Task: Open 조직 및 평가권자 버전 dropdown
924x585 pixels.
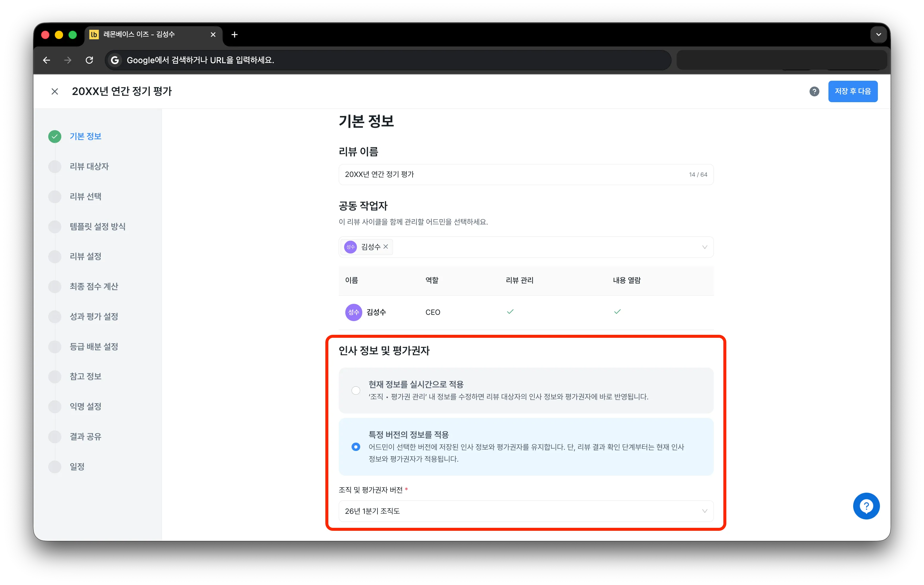Action: click(526, 511)
